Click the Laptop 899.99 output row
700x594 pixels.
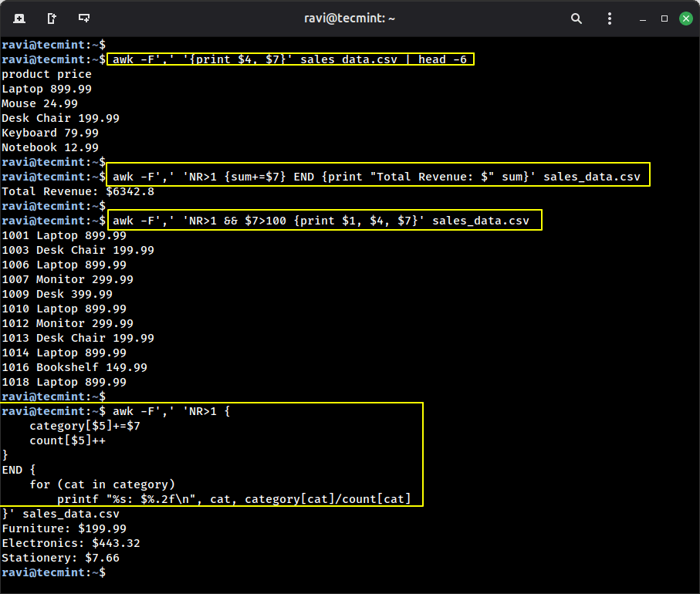click(46, 89)
